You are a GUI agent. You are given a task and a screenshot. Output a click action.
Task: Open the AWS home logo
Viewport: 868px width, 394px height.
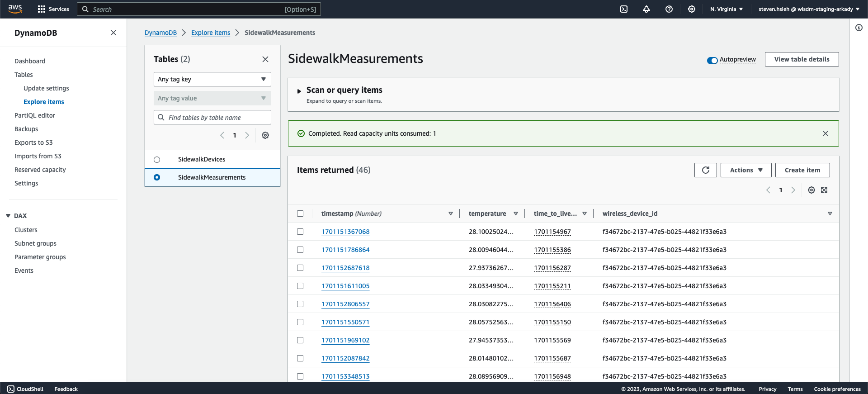(15, 9)
